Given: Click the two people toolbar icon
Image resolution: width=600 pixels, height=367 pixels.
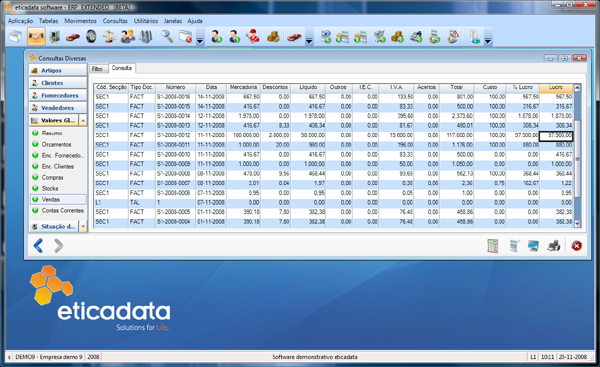Looking at the screenshot, I should [x=127, y=37].
